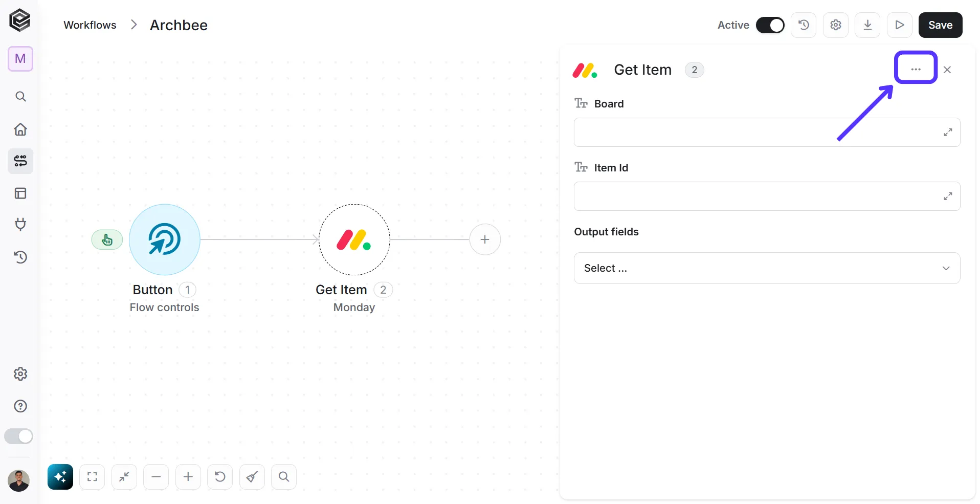Click the green manual trigger badge
Image resolution: width=980 pixels, height=504 pixels.
107,239
